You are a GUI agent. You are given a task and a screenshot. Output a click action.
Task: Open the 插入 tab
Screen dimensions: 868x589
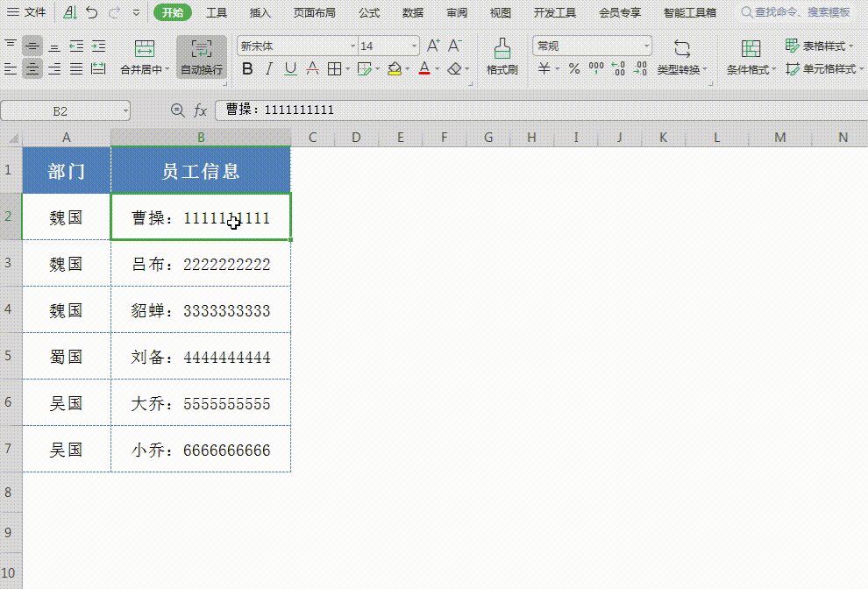pyautogui.click(x=260, y=12)
